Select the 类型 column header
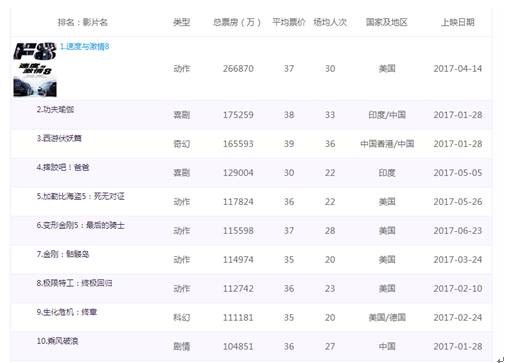 (x=181, y=22)
